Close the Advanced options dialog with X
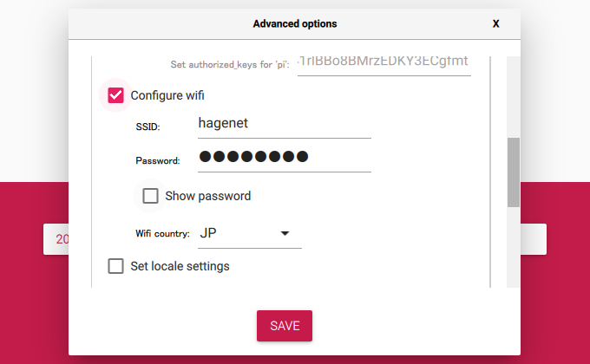Viewport: 590px width, 364px height. (x=496, y=23)
